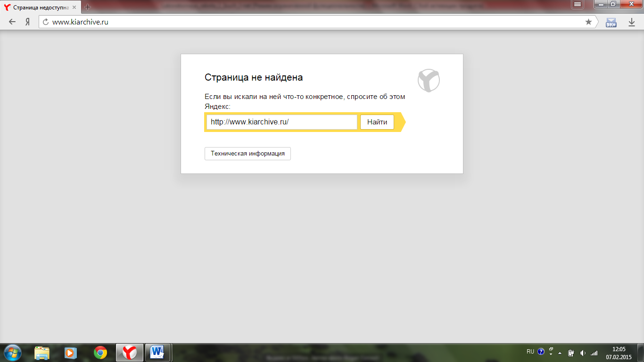
Task: Click the Страница не найдена heading
Action: [x=254, y=77]
